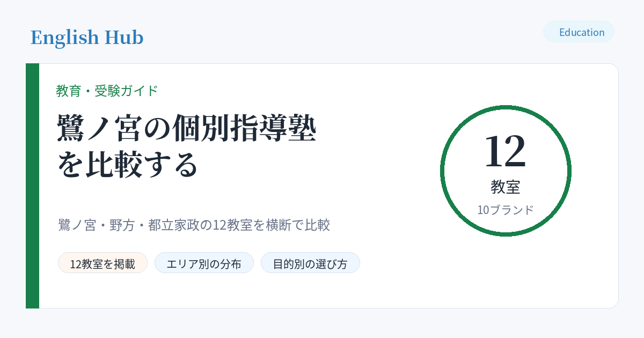Open the Education category badge
644x338 pixels.
pyautogui.click(x=579, y=32)
